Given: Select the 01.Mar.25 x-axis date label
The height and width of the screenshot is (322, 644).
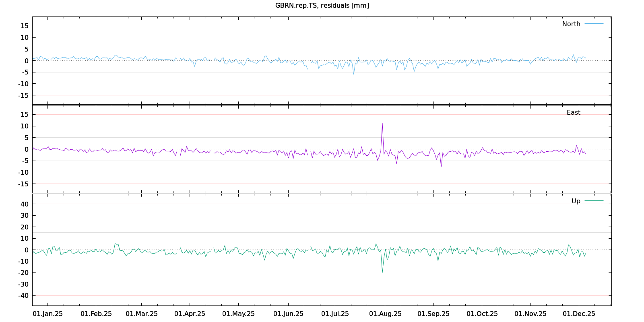Looking at the screenshot, I should (142, 314).
